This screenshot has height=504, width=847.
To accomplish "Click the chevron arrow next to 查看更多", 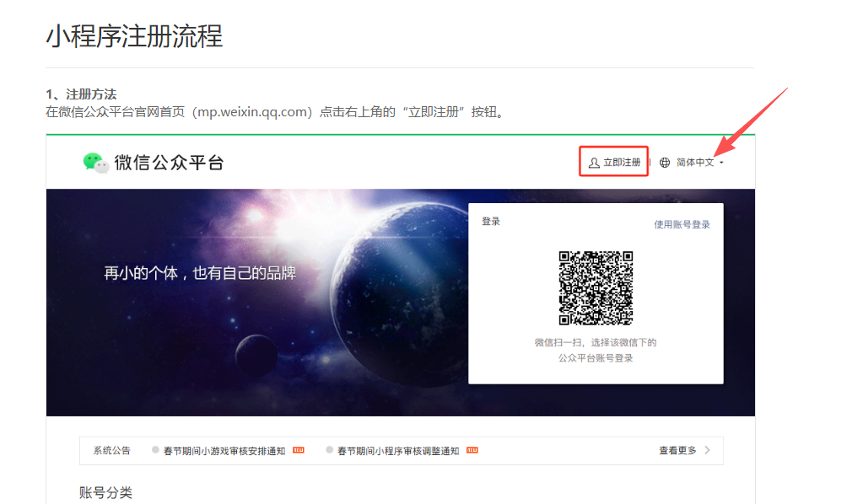I will (x=707, y=450).
